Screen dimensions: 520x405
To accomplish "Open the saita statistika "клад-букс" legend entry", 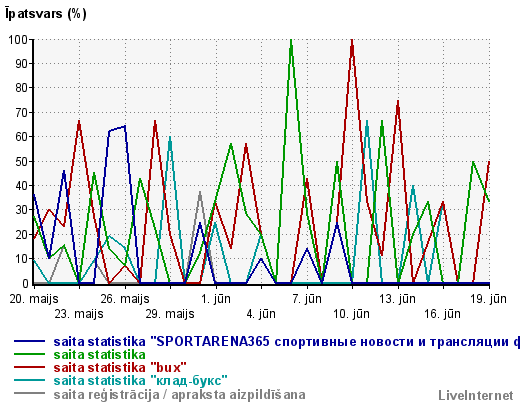I will (140, 381).
